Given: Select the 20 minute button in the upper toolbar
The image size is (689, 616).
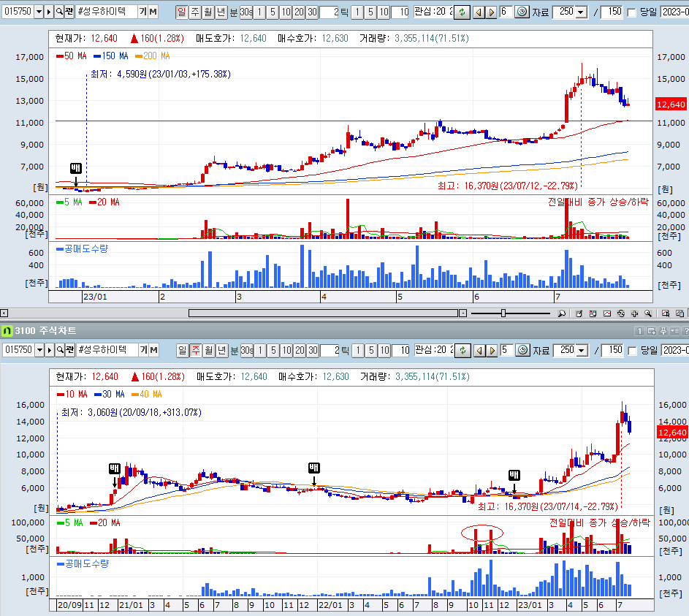Looking at the screenshot, I should click(300, 12).
